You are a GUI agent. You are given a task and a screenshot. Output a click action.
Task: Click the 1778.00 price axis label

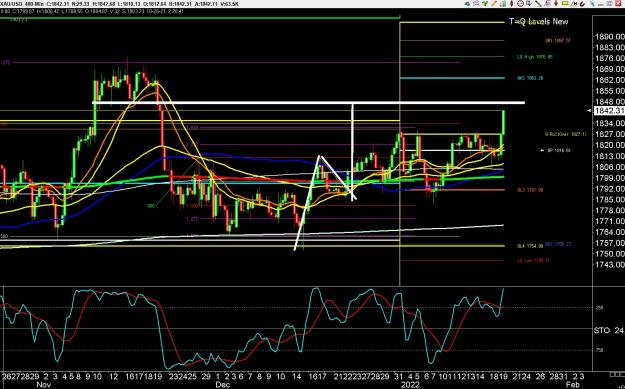(x=610, y=210)
